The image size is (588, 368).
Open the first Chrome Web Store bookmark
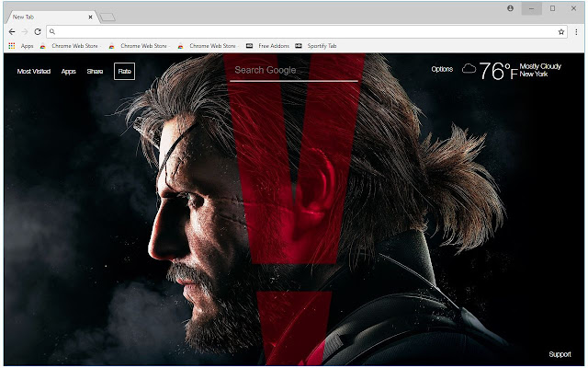(70, 46)
